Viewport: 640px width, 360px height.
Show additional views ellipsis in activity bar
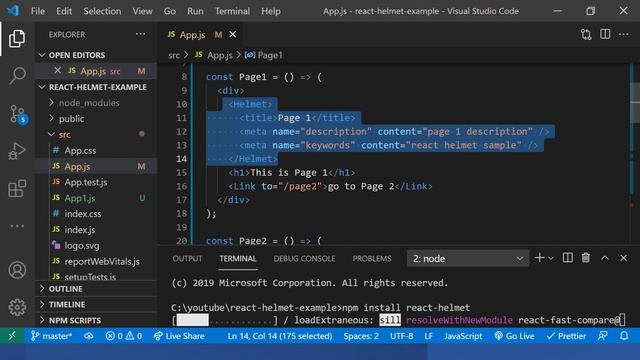[x=17, y=226]
